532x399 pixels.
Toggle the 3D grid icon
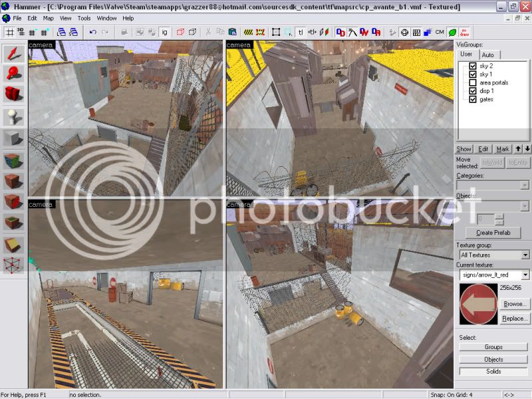pyautogui.click(x=21, y=32)
